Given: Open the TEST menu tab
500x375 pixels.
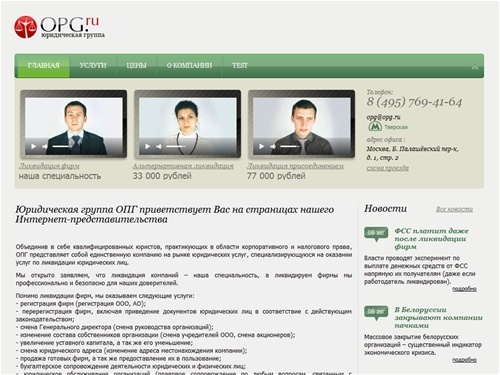Looking at the screenshot, I should (x=240, y=66).
